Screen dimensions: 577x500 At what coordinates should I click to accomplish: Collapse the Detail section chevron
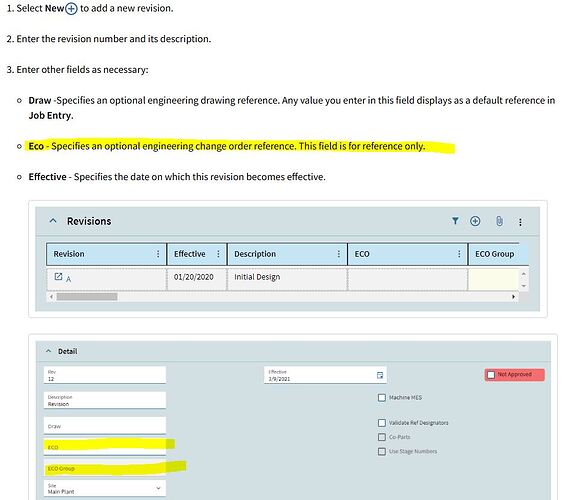tap(48, 351)
